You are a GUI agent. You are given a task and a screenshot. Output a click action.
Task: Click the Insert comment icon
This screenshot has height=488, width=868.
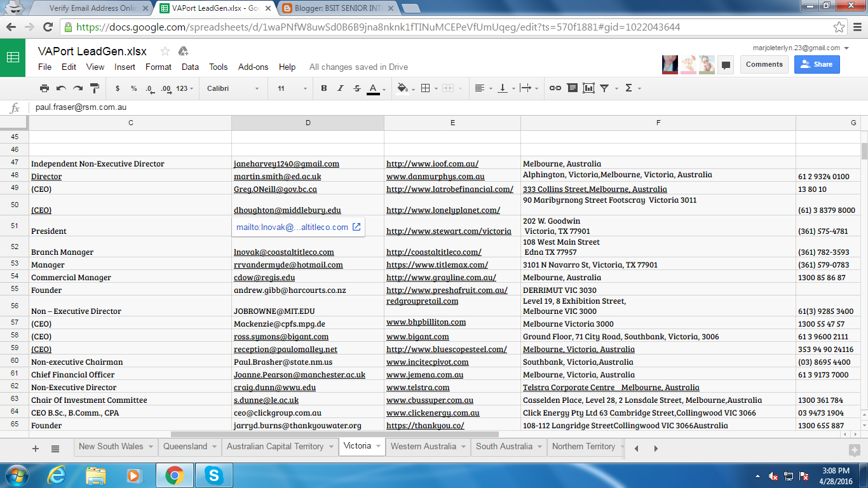pyautogui.click(x=572, y=88)
